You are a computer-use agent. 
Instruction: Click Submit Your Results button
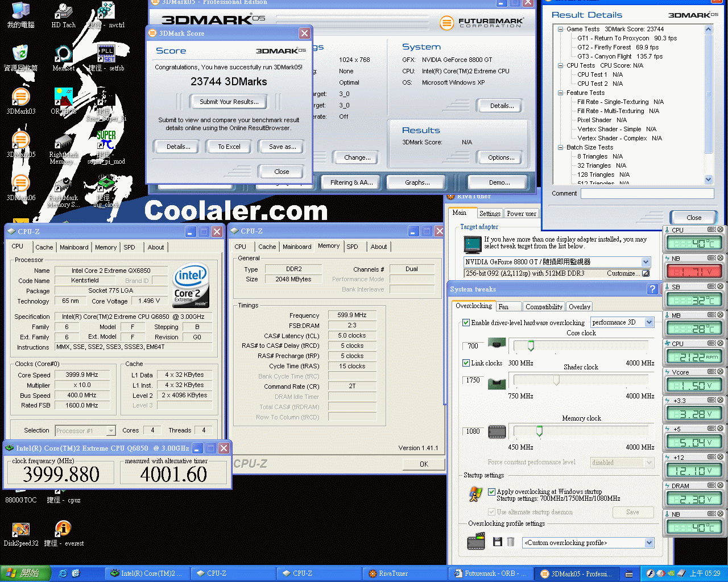[229, 102]
